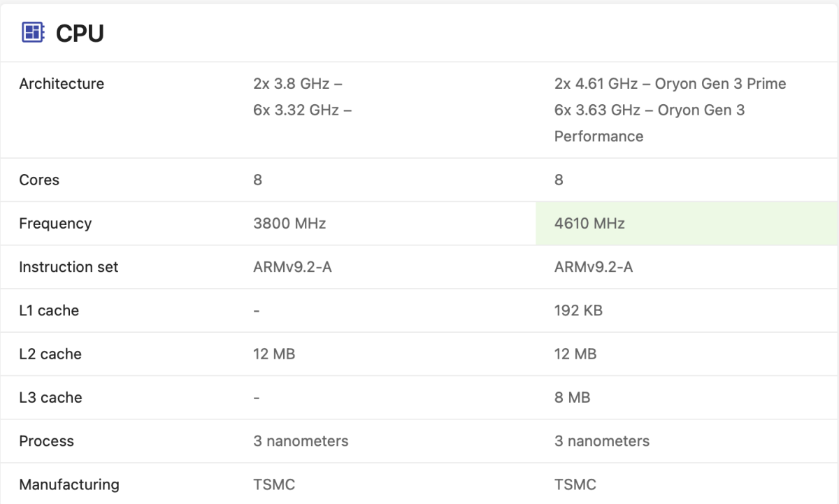This screenshot has width=839, height=504.
Task: Click the right-hand TSMC value
Action: click(575, 484)
